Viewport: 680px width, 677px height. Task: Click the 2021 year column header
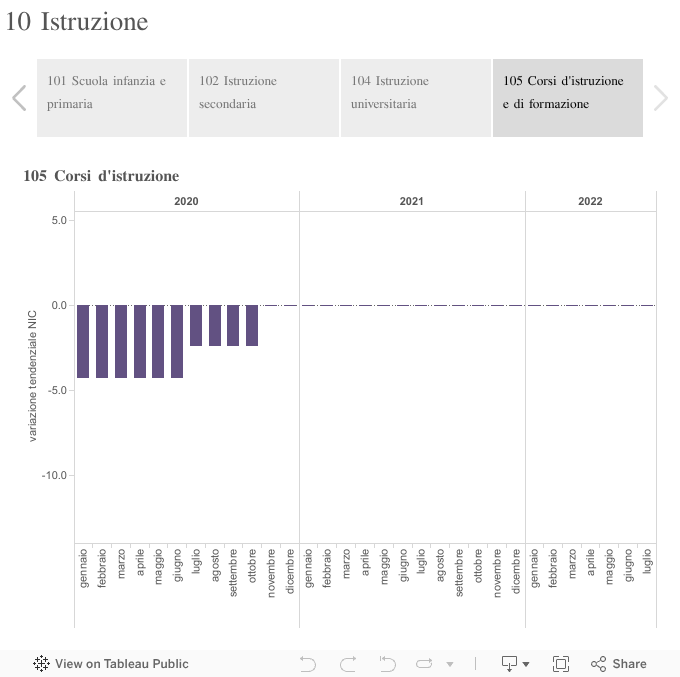[x=411, y=201]
